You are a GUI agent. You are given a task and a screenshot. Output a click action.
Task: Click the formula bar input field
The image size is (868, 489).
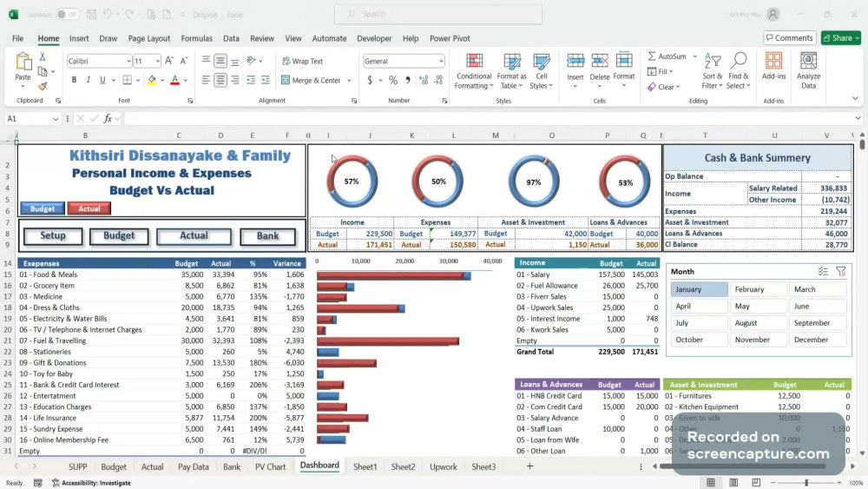(490, 118)
